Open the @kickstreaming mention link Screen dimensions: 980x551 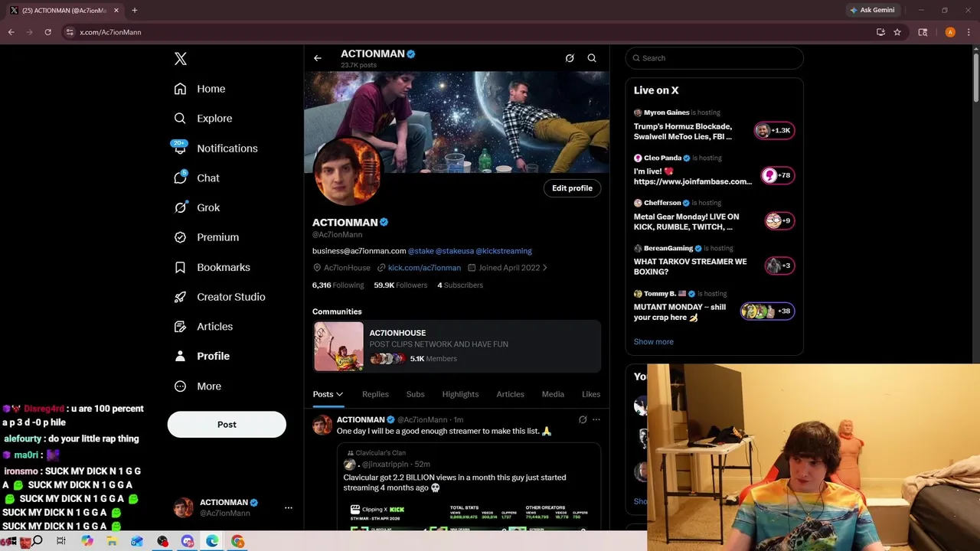pos(504,251)
